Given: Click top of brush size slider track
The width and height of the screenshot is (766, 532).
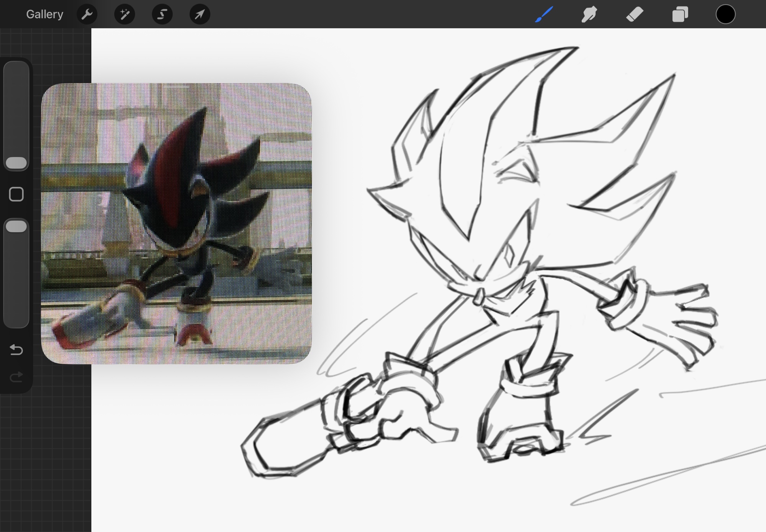Looking at the screenshot, I should (16, 71).
